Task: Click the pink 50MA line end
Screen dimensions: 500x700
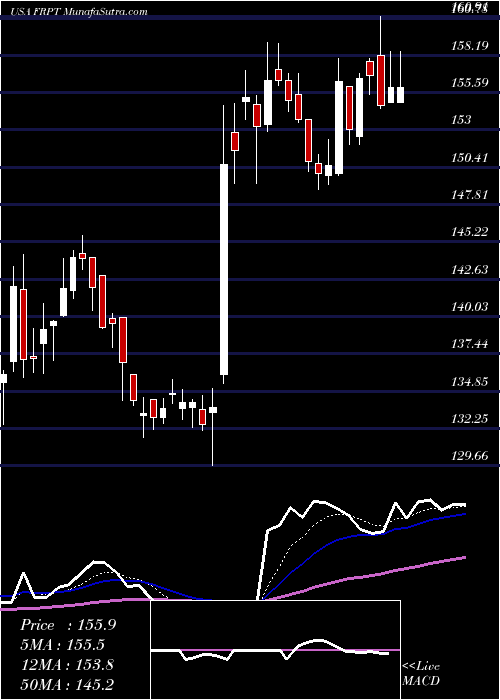Action: [x=464, y=558]
